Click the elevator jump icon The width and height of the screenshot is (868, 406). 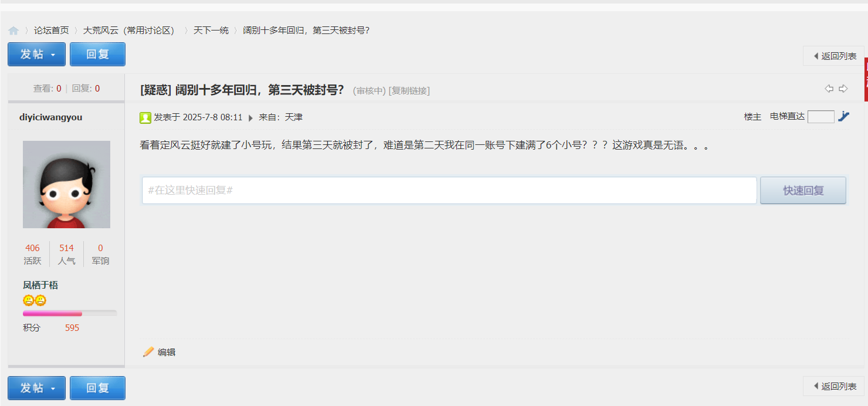[843, 116]
